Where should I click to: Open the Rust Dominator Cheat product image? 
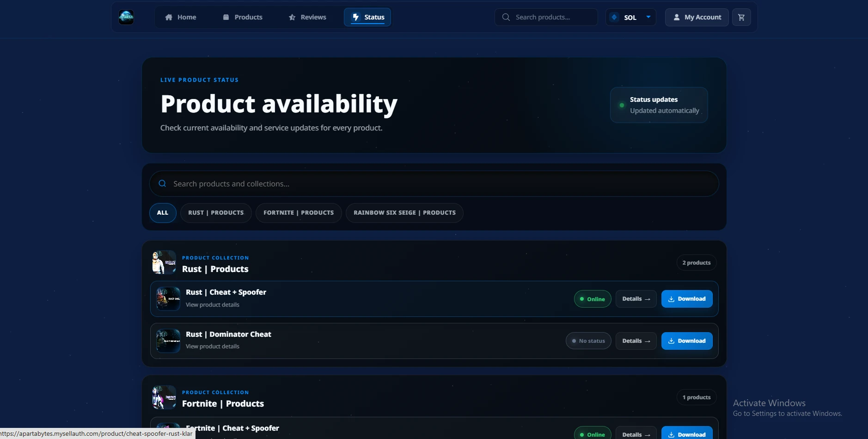168,341
